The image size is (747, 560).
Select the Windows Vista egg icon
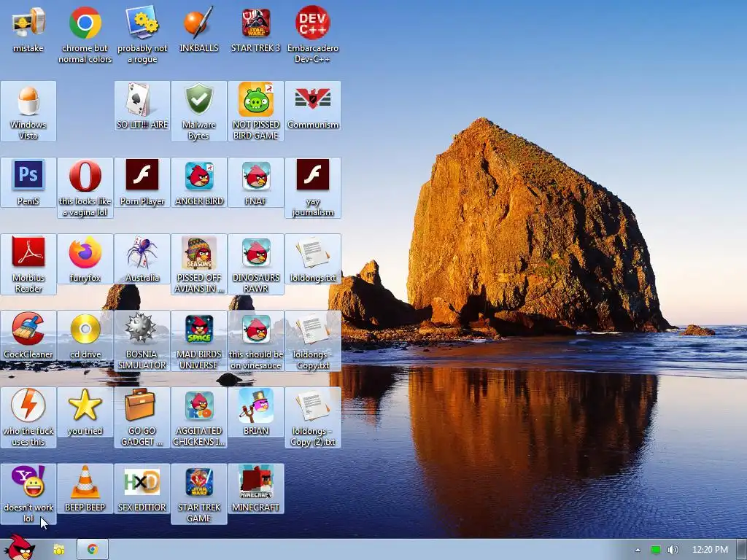pyautogui.click(x=28, y=99)
